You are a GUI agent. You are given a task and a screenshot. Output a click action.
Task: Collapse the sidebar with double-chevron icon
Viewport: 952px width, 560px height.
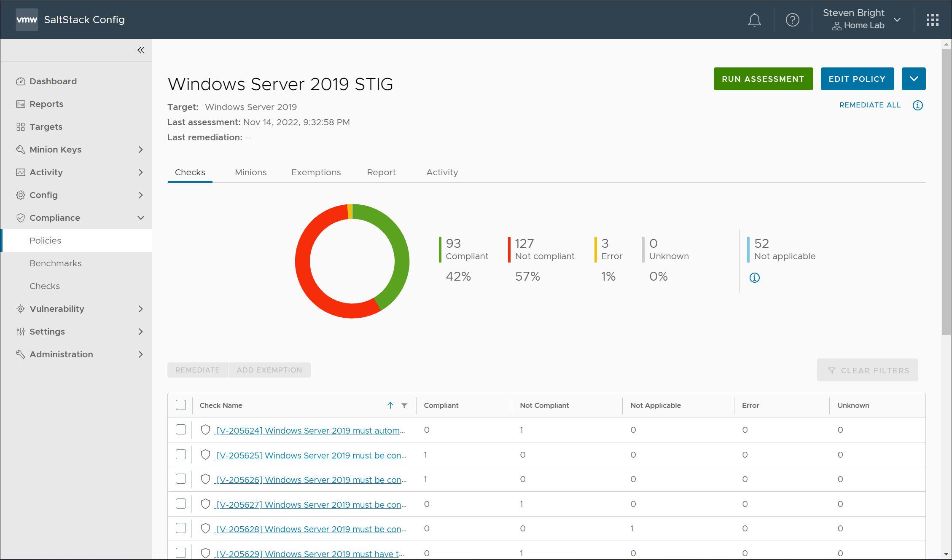click(141, 50)
